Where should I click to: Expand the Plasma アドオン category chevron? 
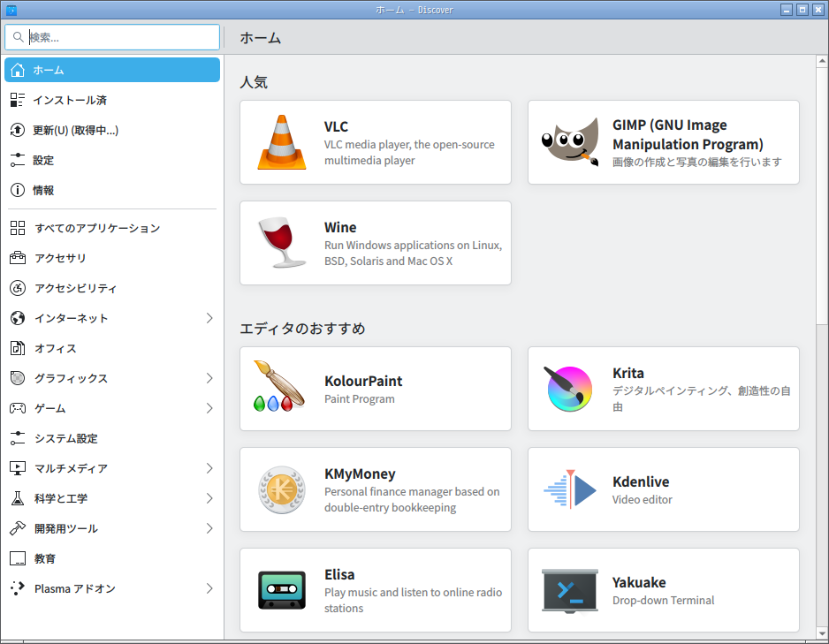(x=209, y=588)
